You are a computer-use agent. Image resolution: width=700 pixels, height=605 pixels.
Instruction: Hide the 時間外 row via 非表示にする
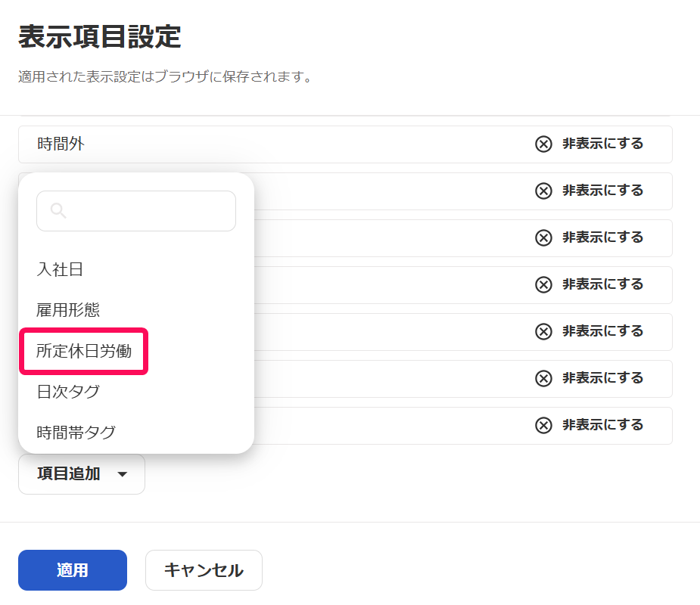(x=589, y=144)
